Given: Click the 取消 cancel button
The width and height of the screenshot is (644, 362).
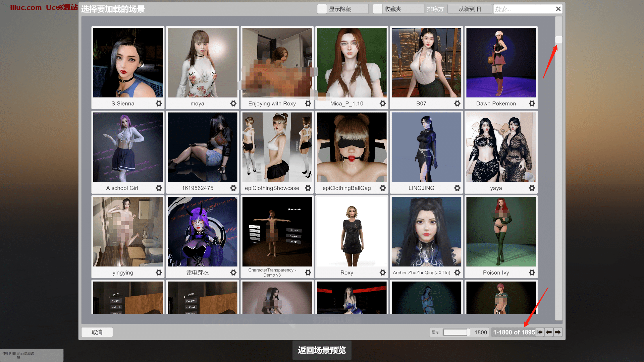Looking at the screenshot, I should click(x=97, y=332).
